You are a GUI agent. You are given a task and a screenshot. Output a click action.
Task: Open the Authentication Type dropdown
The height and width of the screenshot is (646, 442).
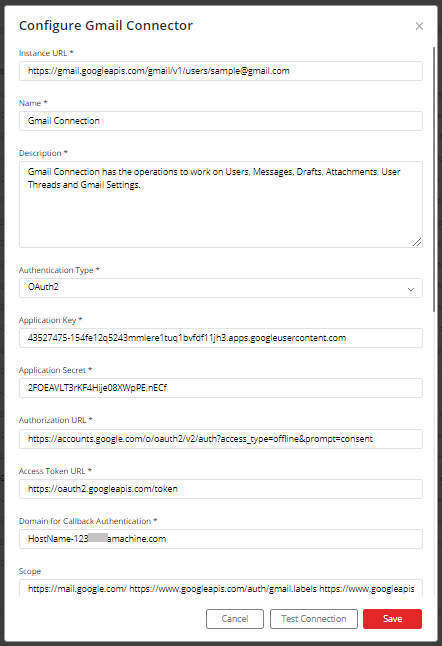pyautogui.click(x=221, y=288)
